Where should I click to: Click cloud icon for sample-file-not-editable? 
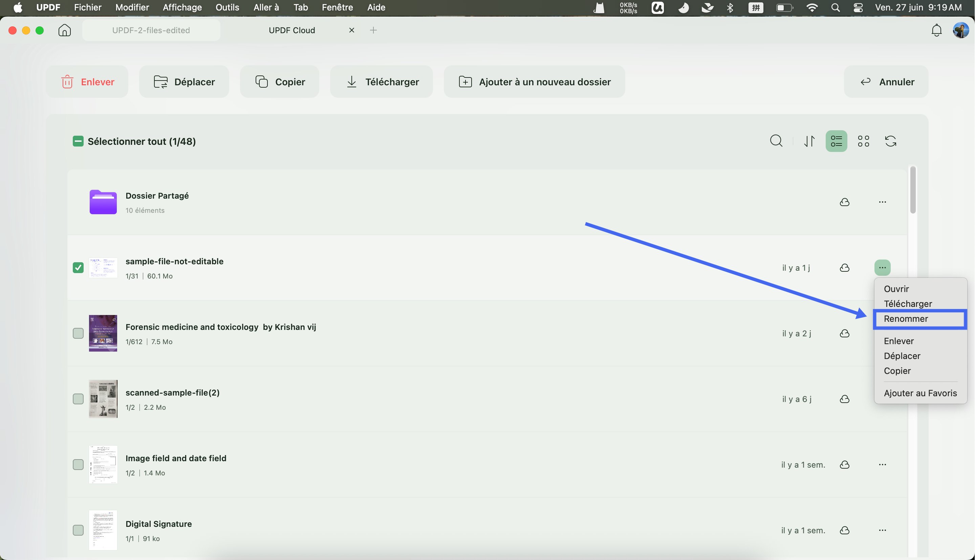(x=845, y=268)
